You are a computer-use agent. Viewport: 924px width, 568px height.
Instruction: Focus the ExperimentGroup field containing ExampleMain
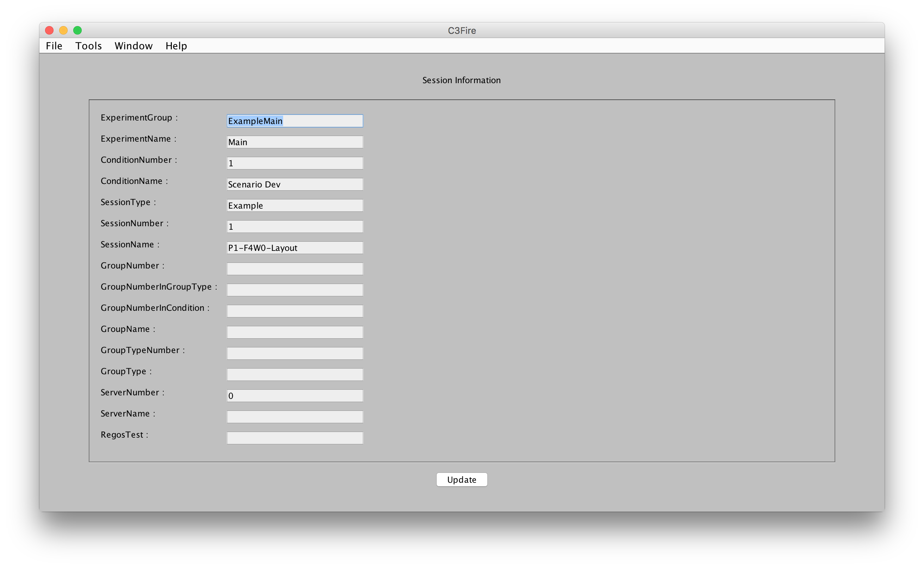tap(295, 121)
